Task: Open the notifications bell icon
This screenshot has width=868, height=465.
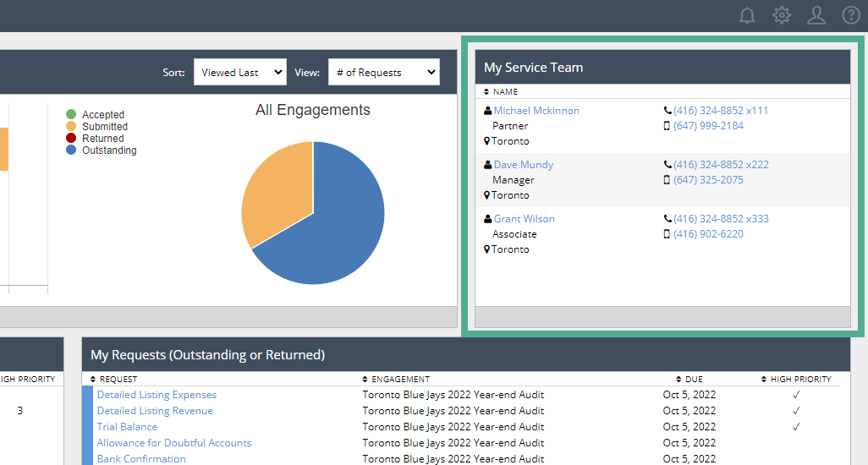Action: tap(747, 15)
